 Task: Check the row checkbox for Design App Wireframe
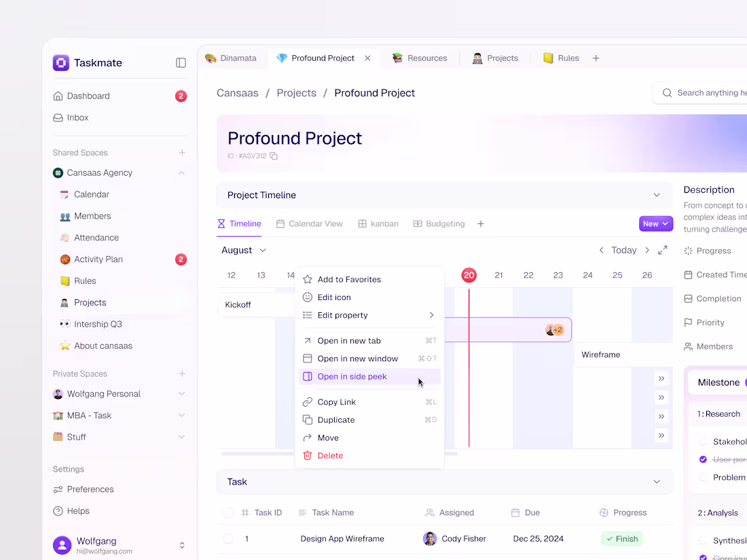(x=228, y=538)
